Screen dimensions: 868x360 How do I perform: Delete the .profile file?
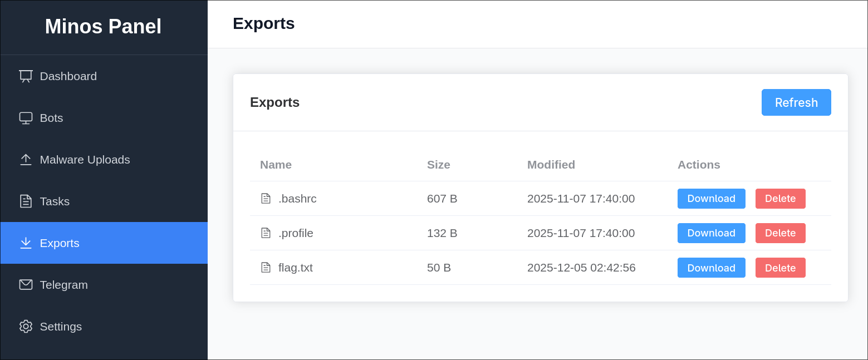780,233
